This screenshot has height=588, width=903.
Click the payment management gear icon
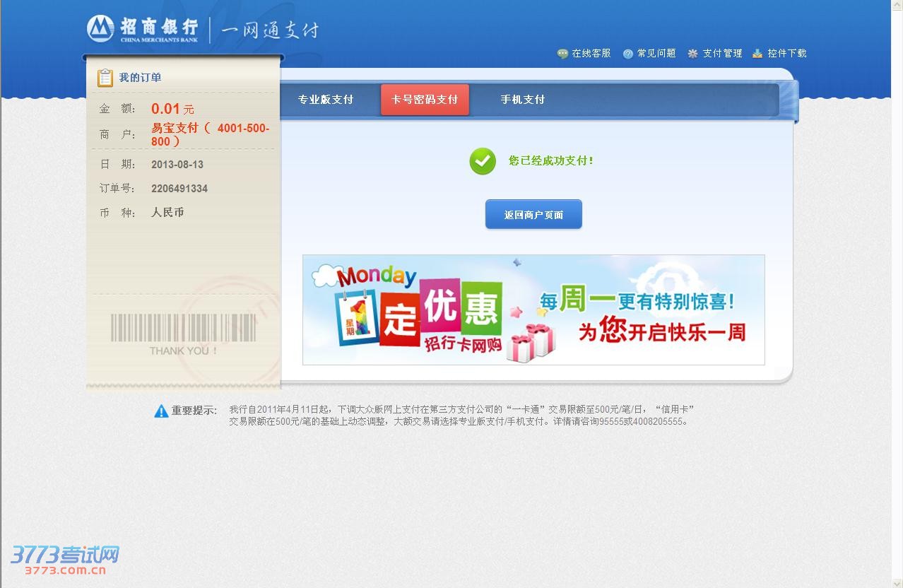point(692,54)
